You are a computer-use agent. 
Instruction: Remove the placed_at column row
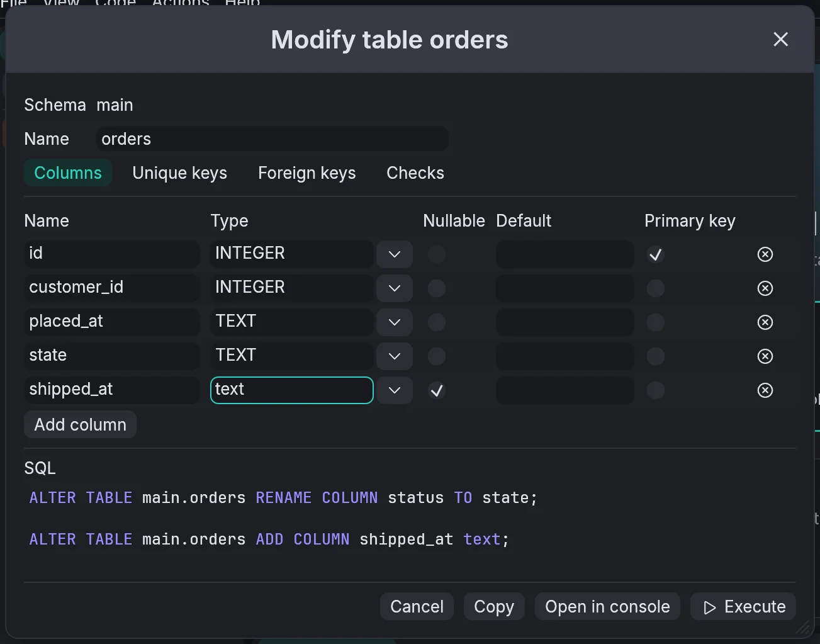765,322
